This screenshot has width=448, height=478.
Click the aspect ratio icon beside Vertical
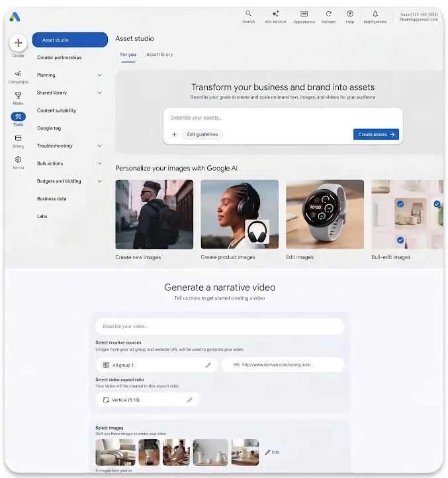(x=106, y=399)
